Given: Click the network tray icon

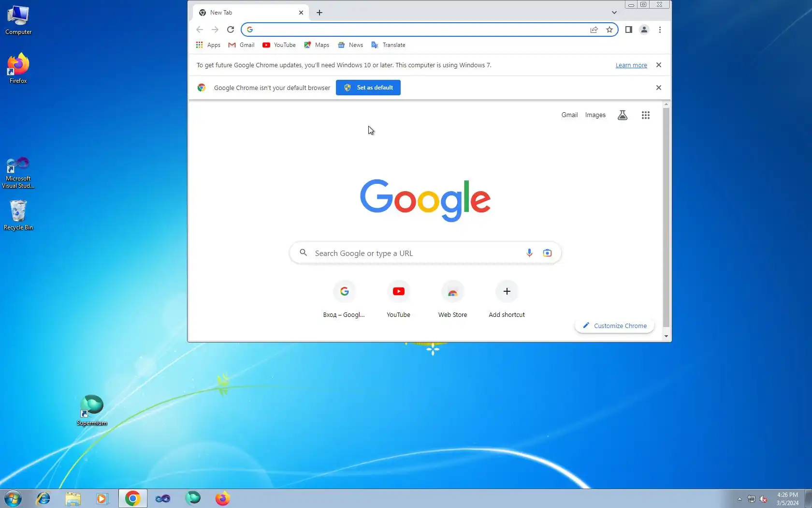Looking at the screenshot, I should pos(752,499).
